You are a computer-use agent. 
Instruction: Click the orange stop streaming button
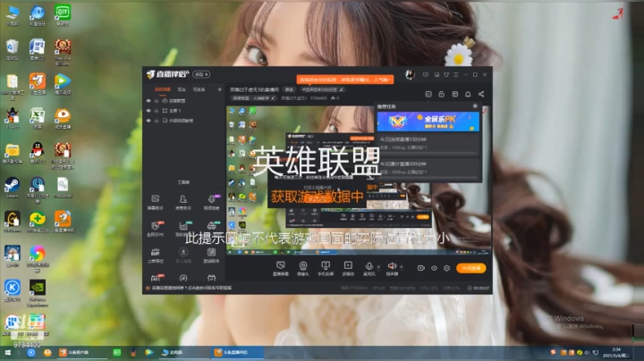pyautogui.click(x=471, y=268)
